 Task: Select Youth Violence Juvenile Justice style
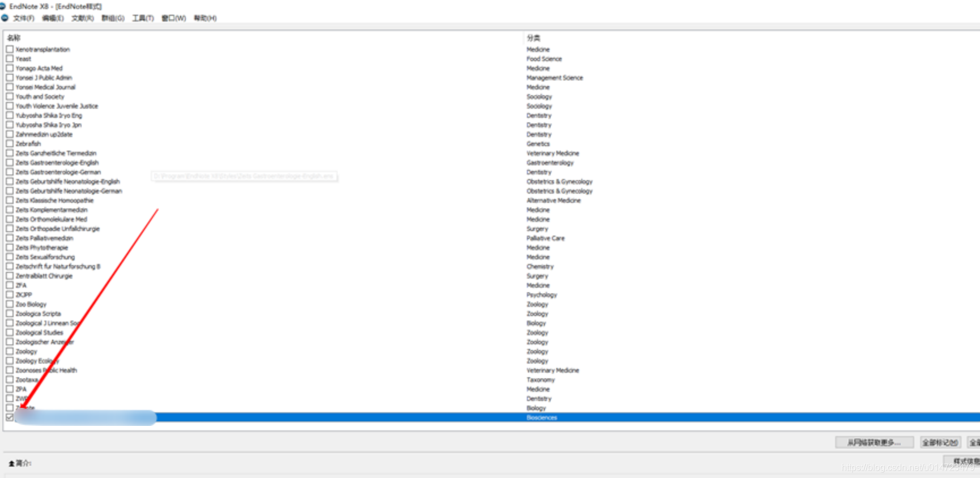point(57,106)
